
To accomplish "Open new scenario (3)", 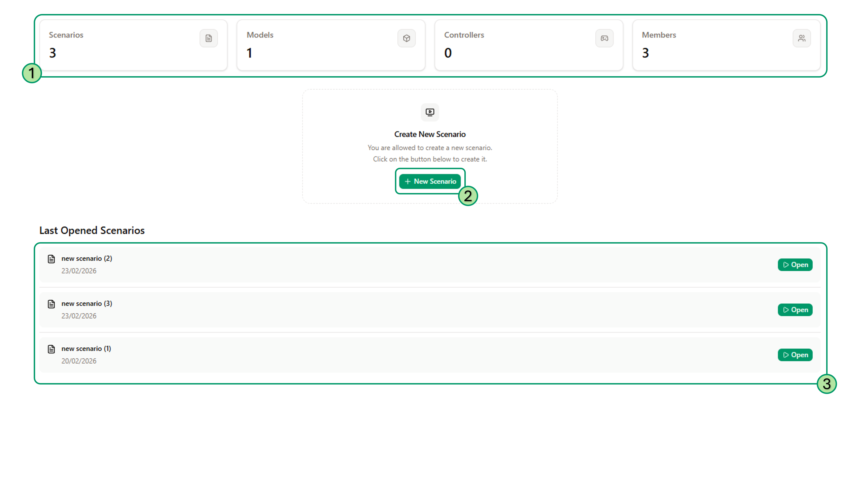I will [x=795, y=310].
